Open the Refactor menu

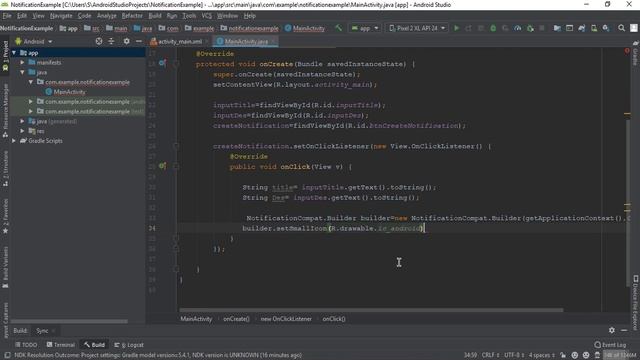tap(132, 16)
